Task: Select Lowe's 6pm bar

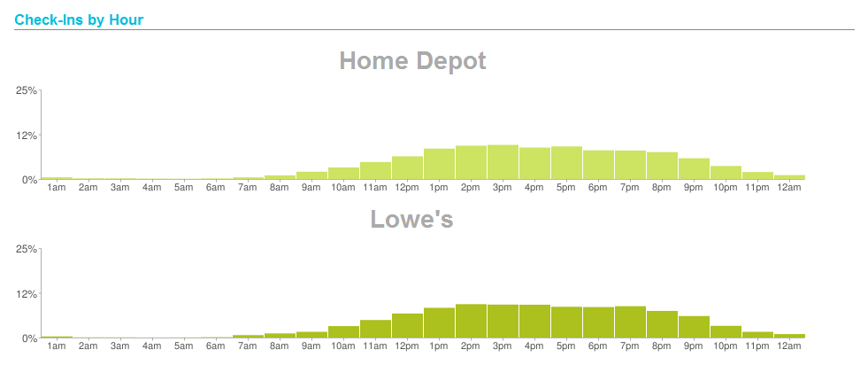Action: coord(598,322)
